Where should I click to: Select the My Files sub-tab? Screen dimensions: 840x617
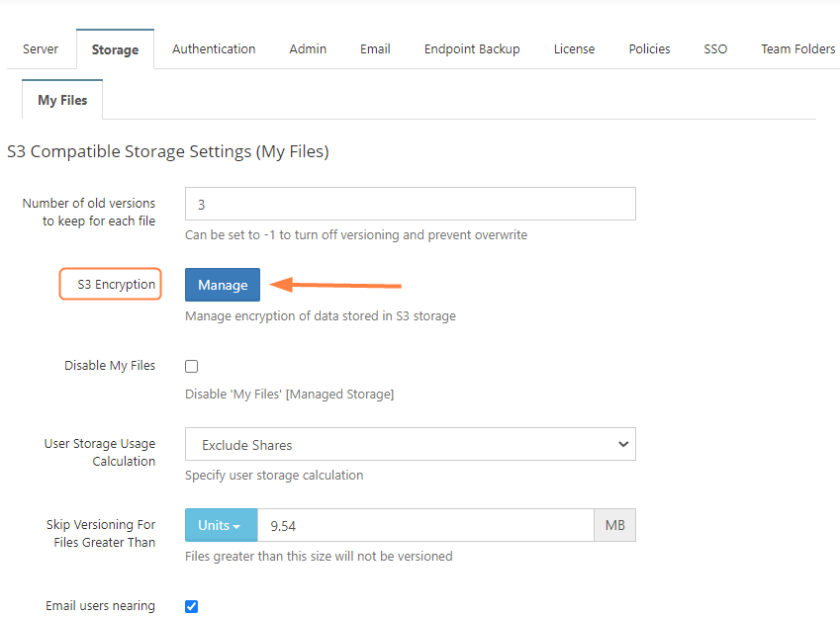click(x=62, y=100)
